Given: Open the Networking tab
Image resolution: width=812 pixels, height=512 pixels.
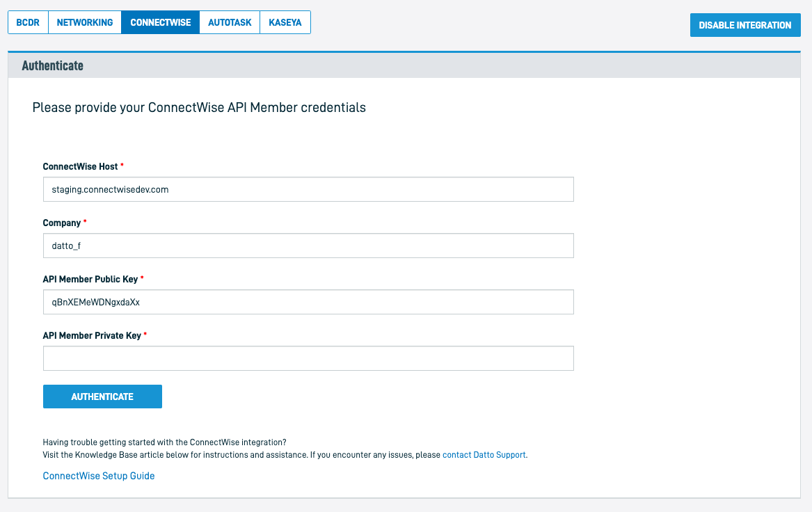Looking at the screenshot, I should [x=85, y=22].
